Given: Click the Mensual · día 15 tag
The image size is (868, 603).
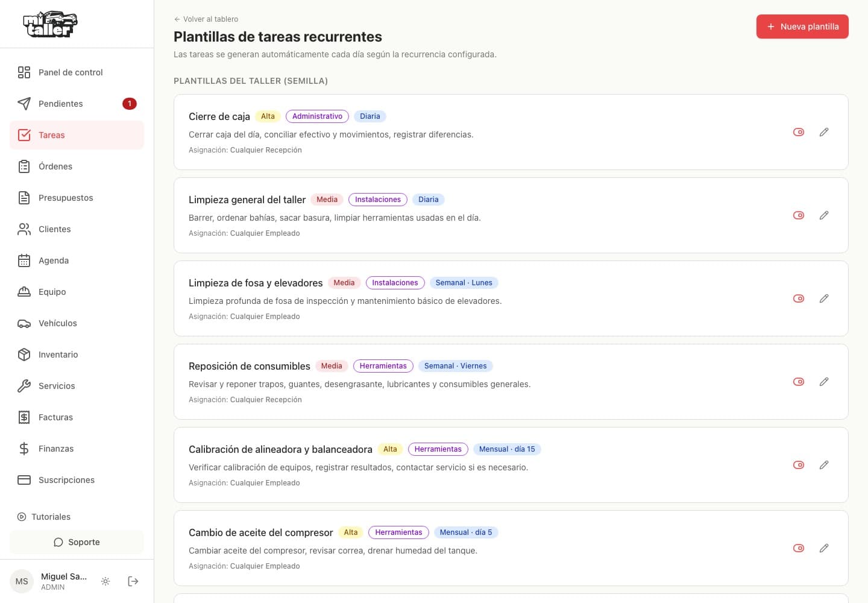Looking at the screenshot, I should [507, 449].
